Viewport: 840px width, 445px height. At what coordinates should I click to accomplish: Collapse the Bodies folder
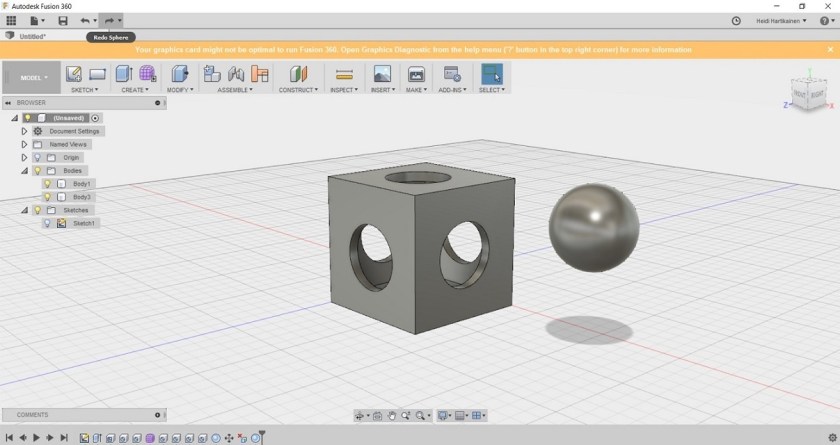click(24, 171)
